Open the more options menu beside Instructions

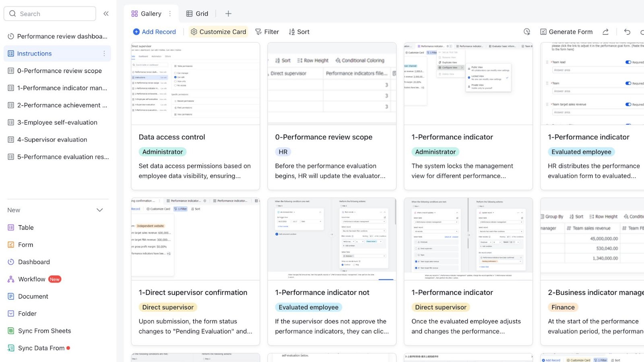click(104, 53)
